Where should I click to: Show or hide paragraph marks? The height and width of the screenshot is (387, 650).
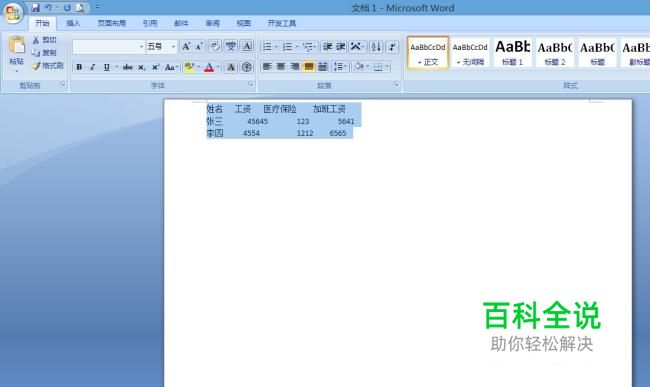[392, 47]
